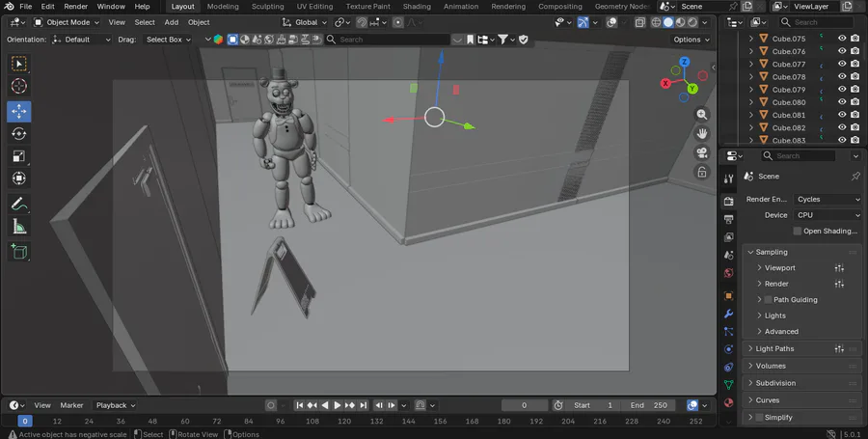Open the Modifiers properties tab

tap(728, 314)
